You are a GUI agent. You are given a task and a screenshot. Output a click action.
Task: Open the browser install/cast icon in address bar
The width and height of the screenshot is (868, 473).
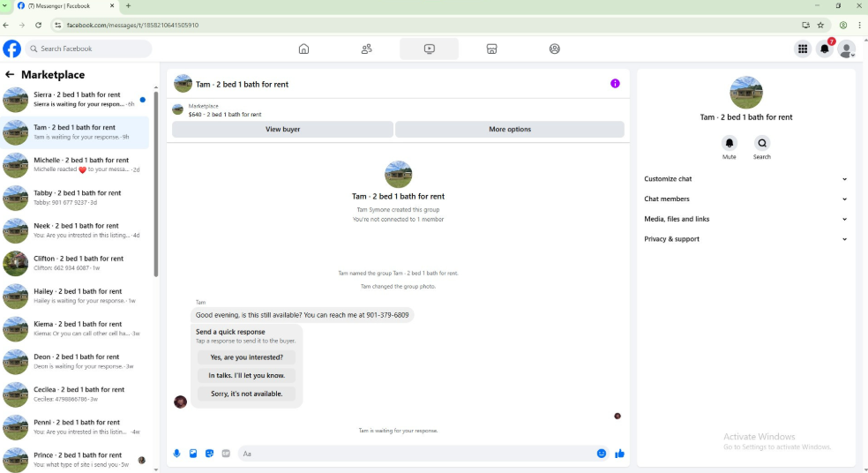805,25
